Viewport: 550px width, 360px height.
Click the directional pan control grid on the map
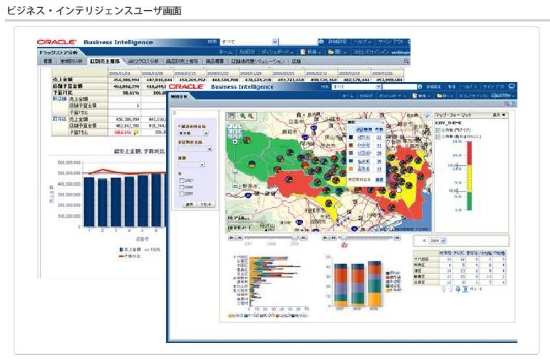tap(235, 131)
